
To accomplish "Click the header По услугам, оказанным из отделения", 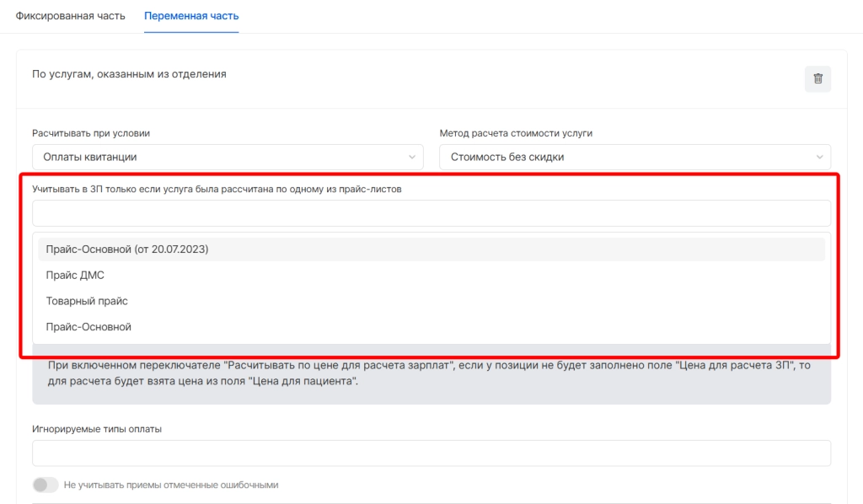I will [129, 74].
